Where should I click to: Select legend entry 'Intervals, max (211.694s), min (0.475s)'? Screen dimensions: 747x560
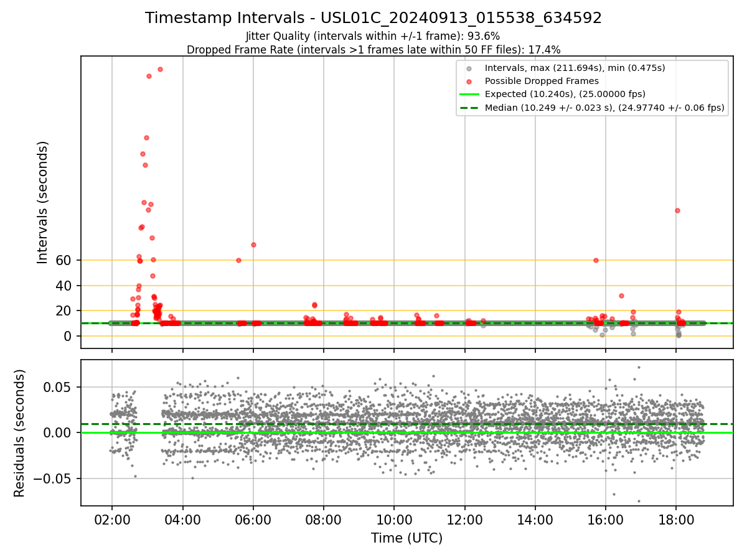[x=575, y=68]
